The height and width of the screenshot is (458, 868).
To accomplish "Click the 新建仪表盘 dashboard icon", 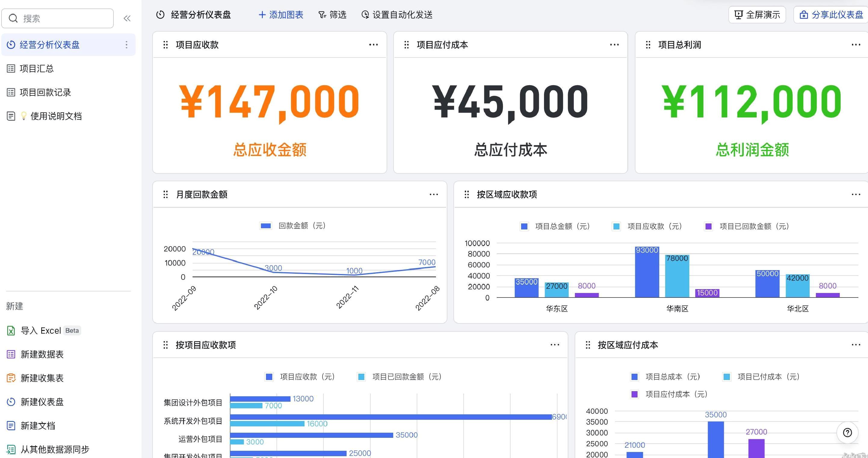I will (x=11, y=402).
